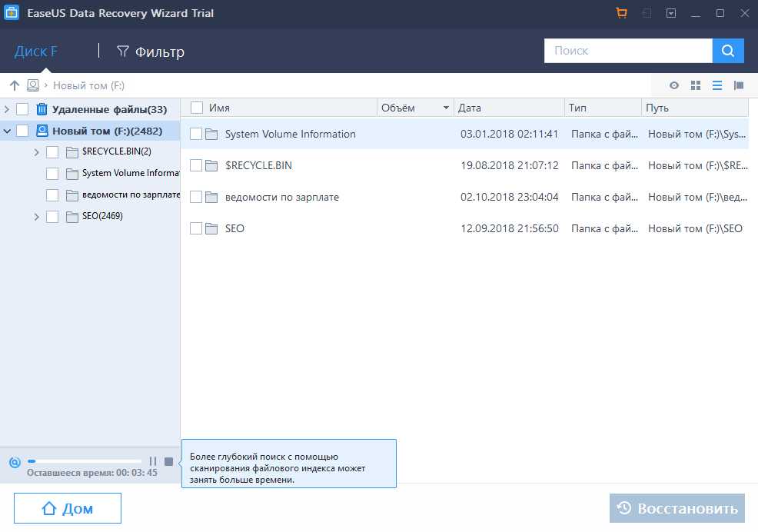Enable the select-all checkbox in the Имя header
Viewport: 758px width, 532px height.
(x=197, y=108)
